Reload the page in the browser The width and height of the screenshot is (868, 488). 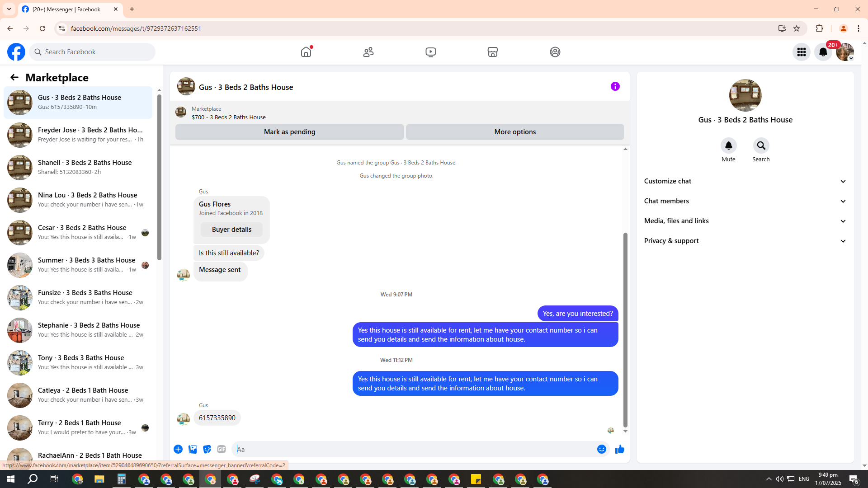pyautogui.click(x=42, y=28)
